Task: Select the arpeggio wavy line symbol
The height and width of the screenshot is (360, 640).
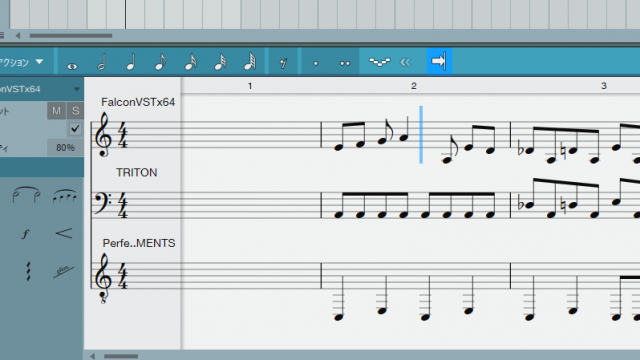Action: pos(28,271)
